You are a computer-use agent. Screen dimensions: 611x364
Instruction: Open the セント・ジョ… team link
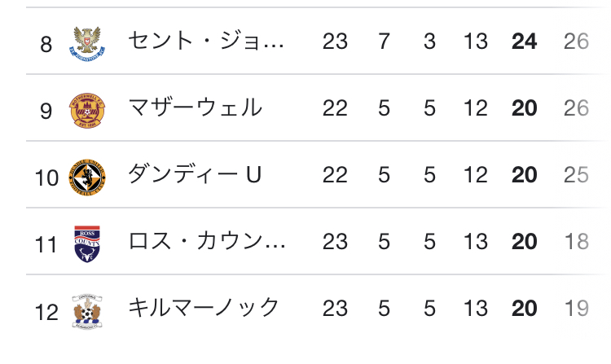click(206, 41)
